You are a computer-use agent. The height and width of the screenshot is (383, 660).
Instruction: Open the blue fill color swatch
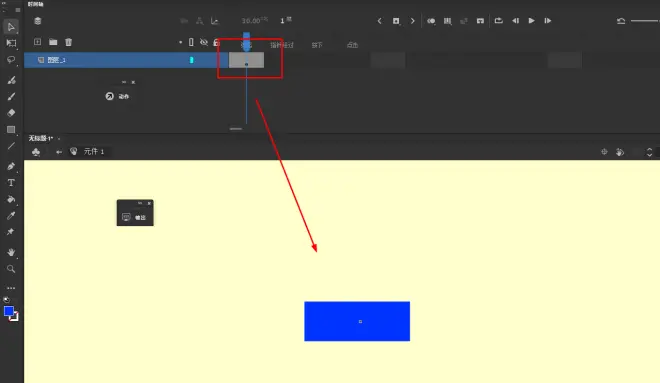9,311
